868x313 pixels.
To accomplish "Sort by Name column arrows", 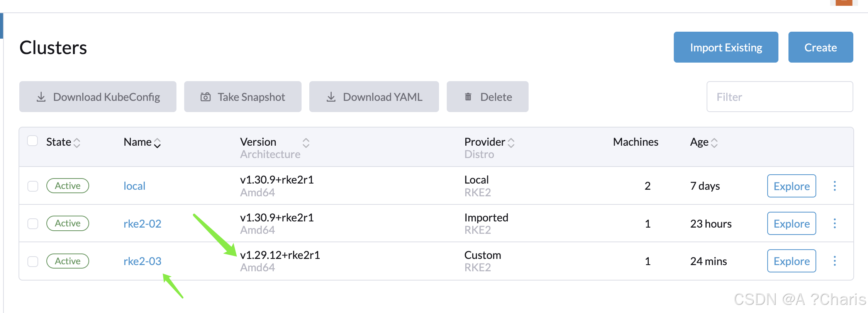I will pyautogui.click(x=157, y=143).
